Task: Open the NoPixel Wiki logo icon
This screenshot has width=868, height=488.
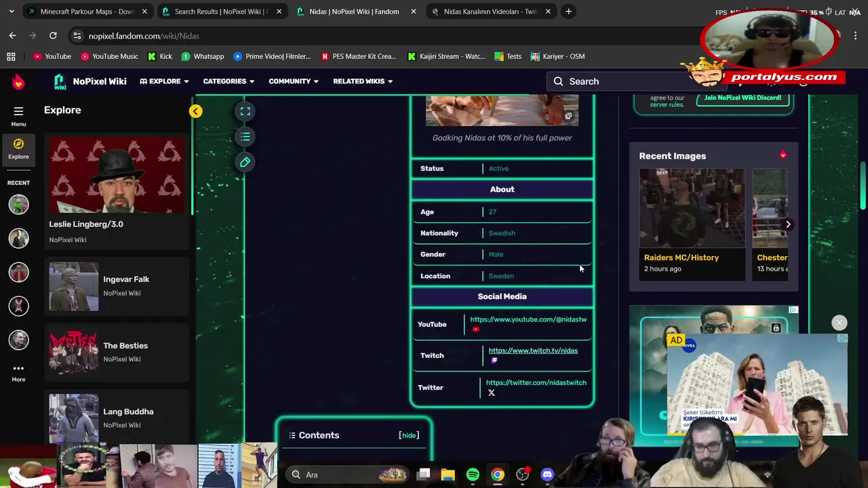Action: (x=60, y=82)
